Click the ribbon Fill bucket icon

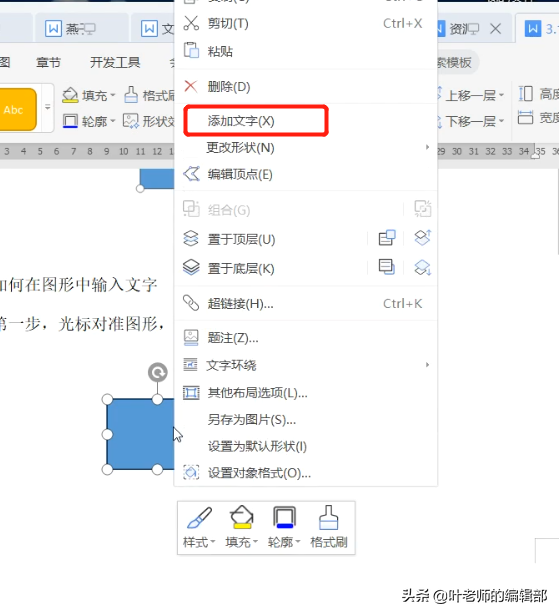click(x=70, y=95)
